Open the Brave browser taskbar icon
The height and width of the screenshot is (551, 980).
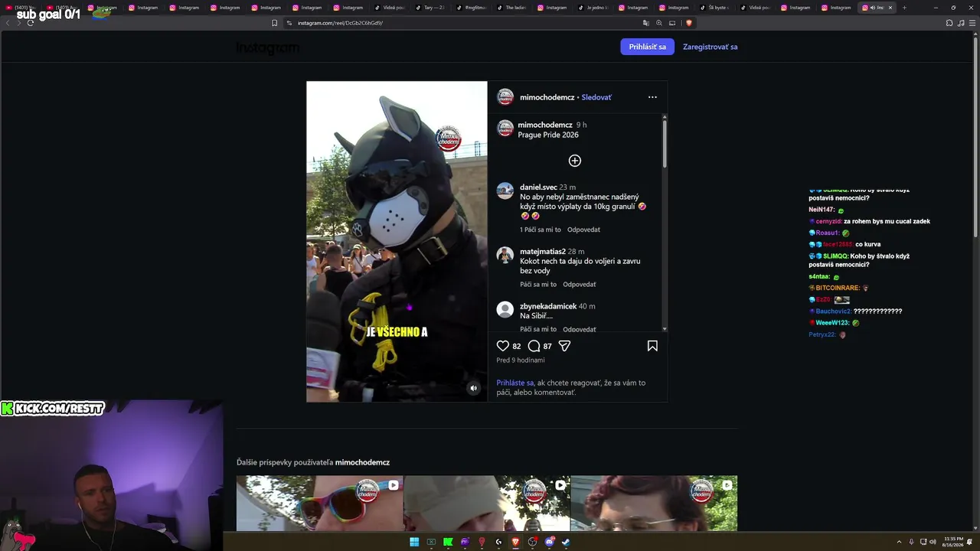(515, 542)
